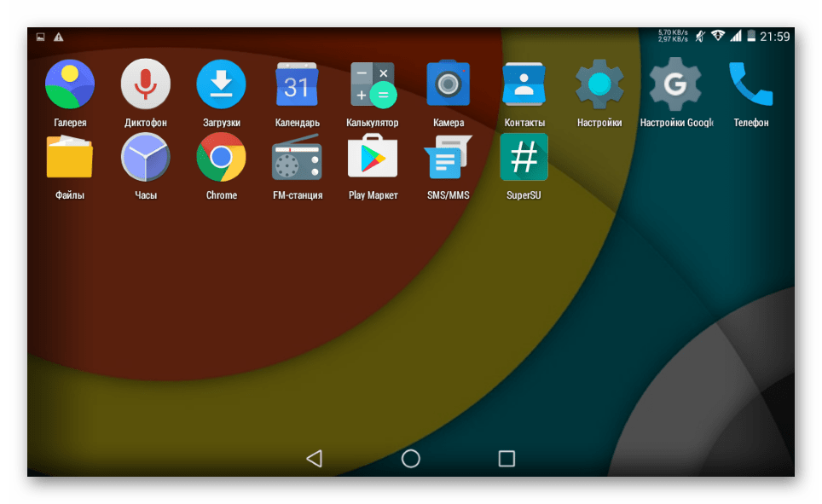Screen dimensions: 822x504
Task: Tap the Back navigation button
Action: (x=315, y=459)
